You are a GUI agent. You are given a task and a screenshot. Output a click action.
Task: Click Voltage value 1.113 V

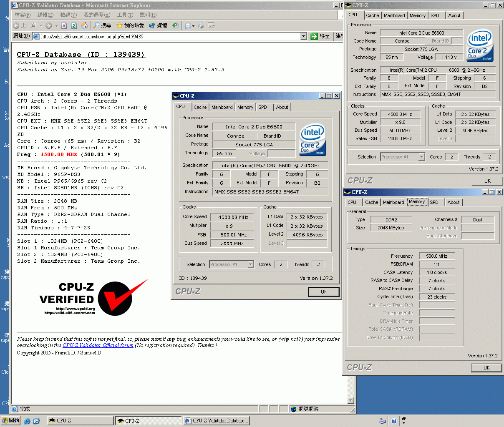pos(449,57)
